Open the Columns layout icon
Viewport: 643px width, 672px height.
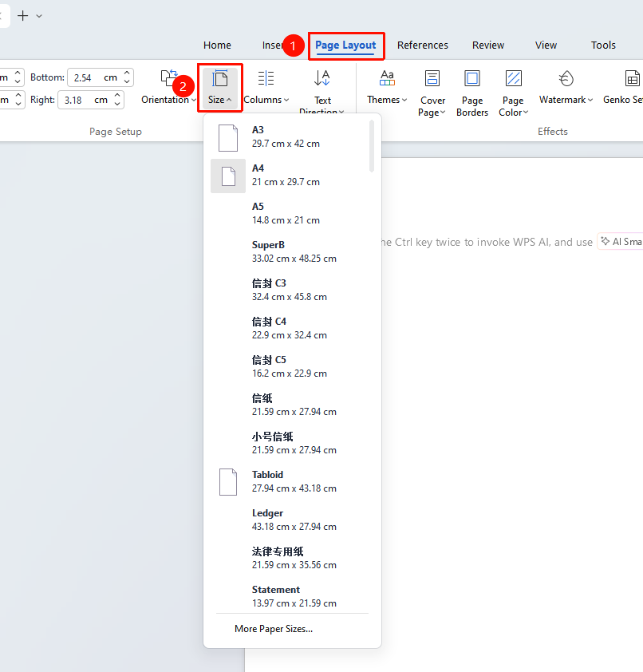[266, 79]
